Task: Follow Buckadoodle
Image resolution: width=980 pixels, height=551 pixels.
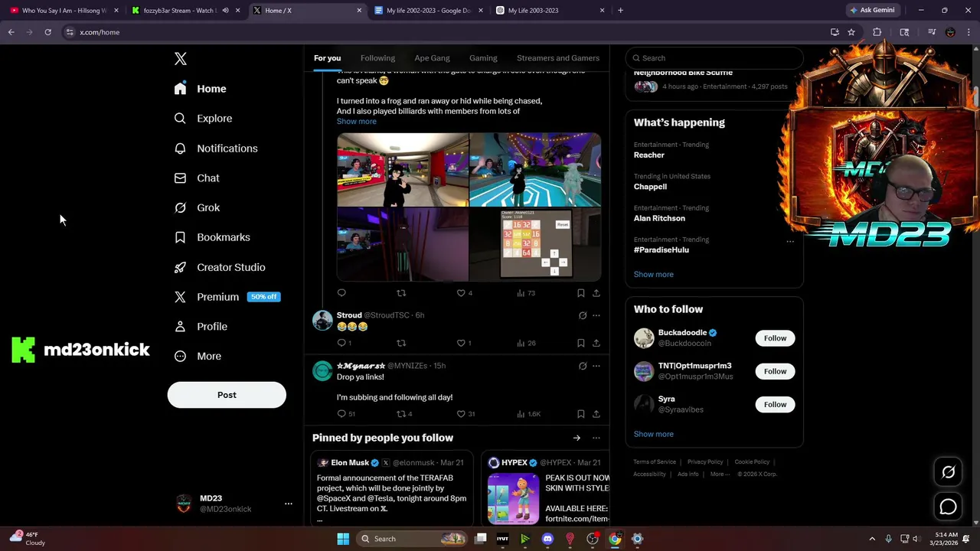Action: click(x=775, y=338)
